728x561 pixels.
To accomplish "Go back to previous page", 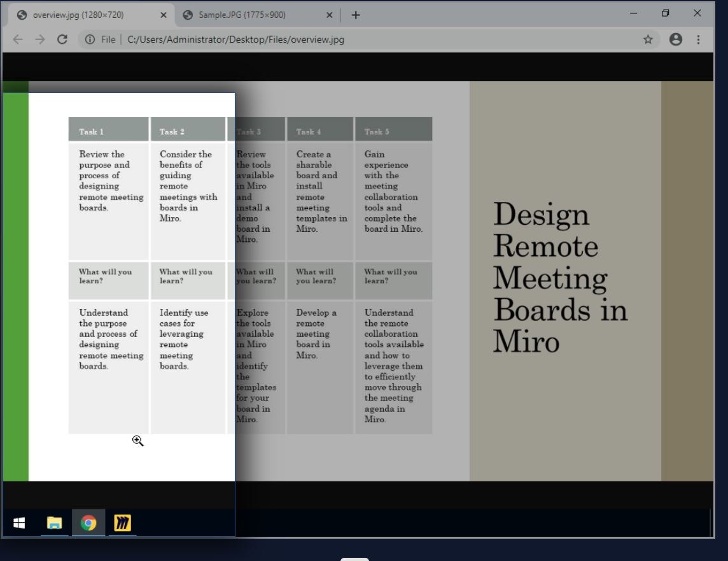I will (x=18, y=39).
